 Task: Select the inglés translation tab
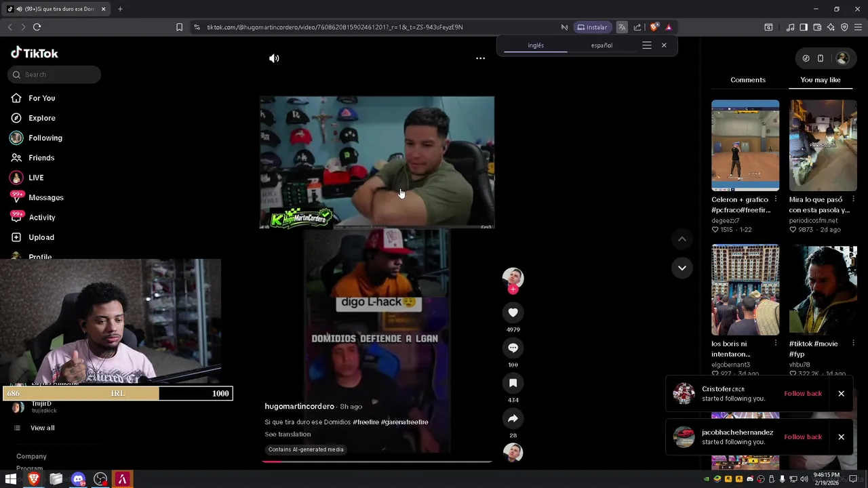click(536, 45)
